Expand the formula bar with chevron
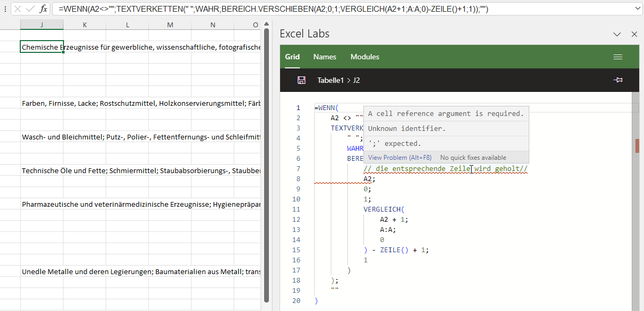 638,9
